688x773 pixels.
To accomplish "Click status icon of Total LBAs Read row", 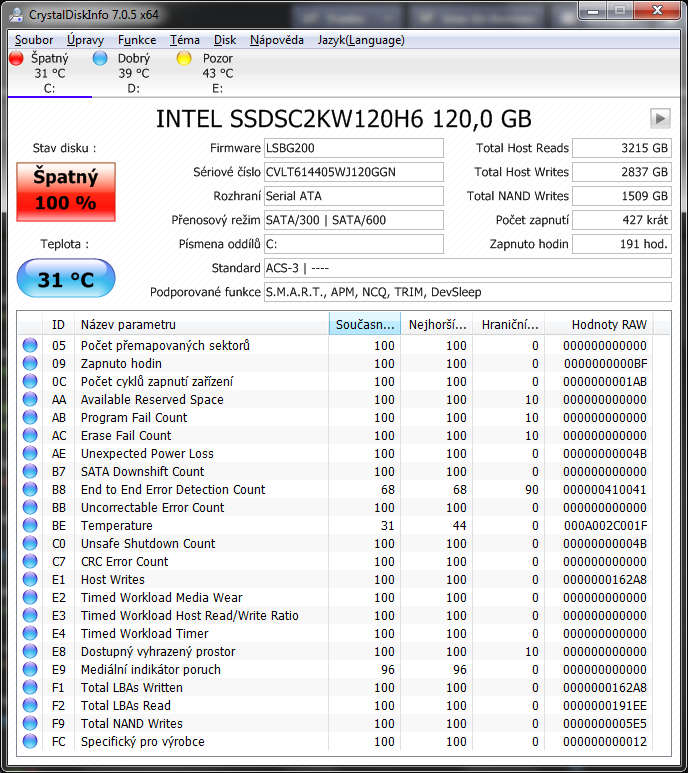I will pos(30,705).
